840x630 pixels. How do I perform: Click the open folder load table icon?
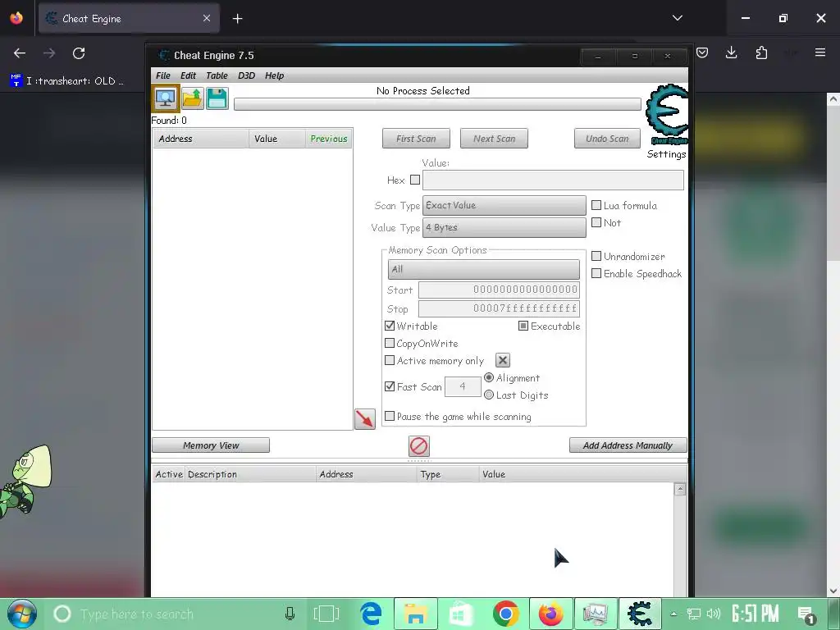click(192, 98)
